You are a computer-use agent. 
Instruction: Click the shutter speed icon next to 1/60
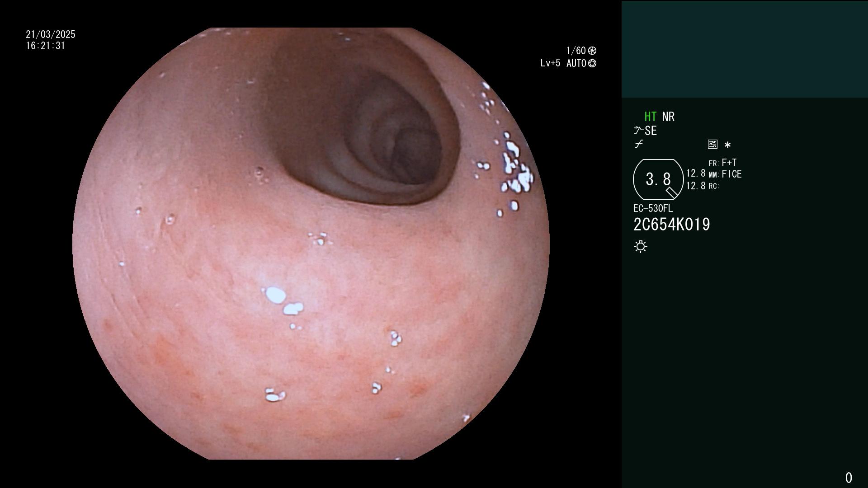click(x=592, y=51)
